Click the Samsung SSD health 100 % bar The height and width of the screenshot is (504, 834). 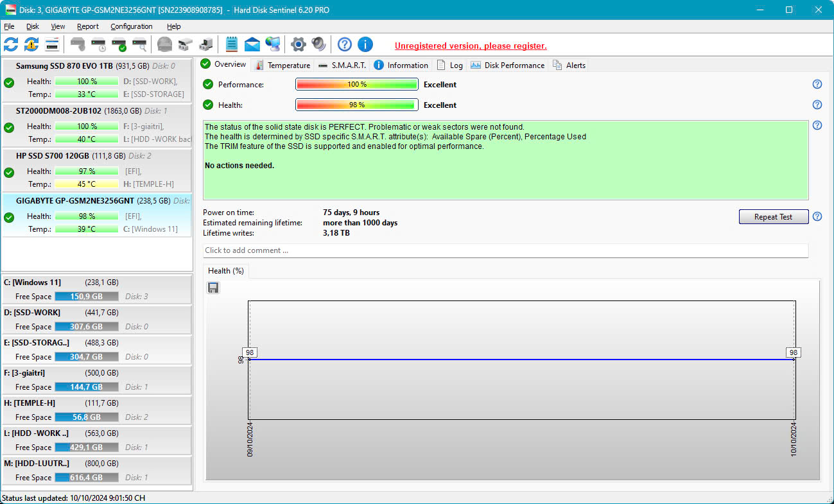[x=87, y=82]
